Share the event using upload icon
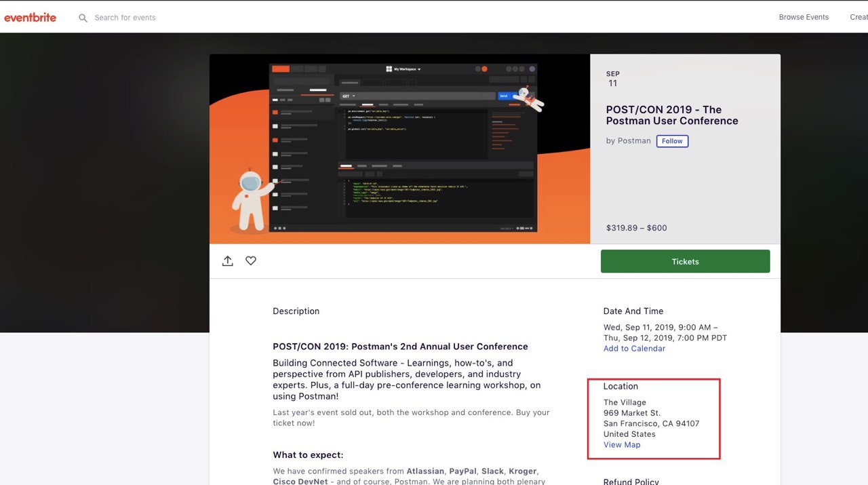868x485 pixels. pyautogui.click(x=228, y=260)
